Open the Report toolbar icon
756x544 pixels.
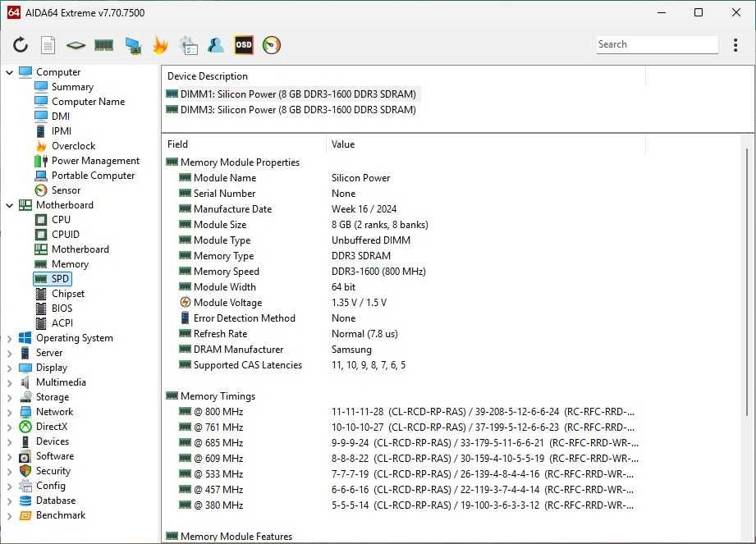(x=48, y=45)
